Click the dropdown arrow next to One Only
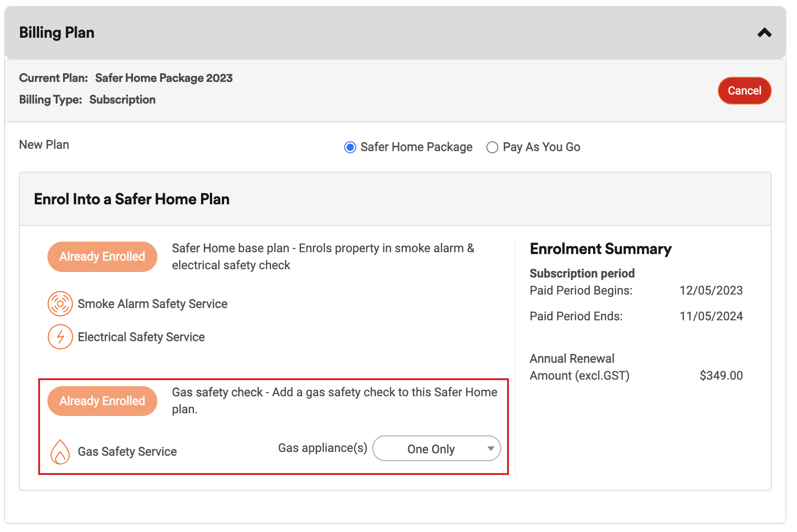Viewport: 797px width, 532px height. coord(491,449)
